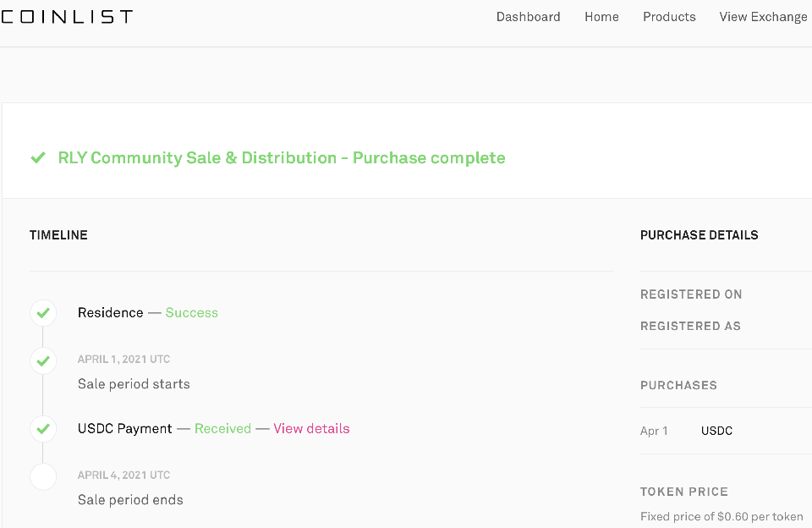This screenshot has height=528, width=812.
Task: Click the USDC Payment checkmark circle
Action: click(43, 429)
